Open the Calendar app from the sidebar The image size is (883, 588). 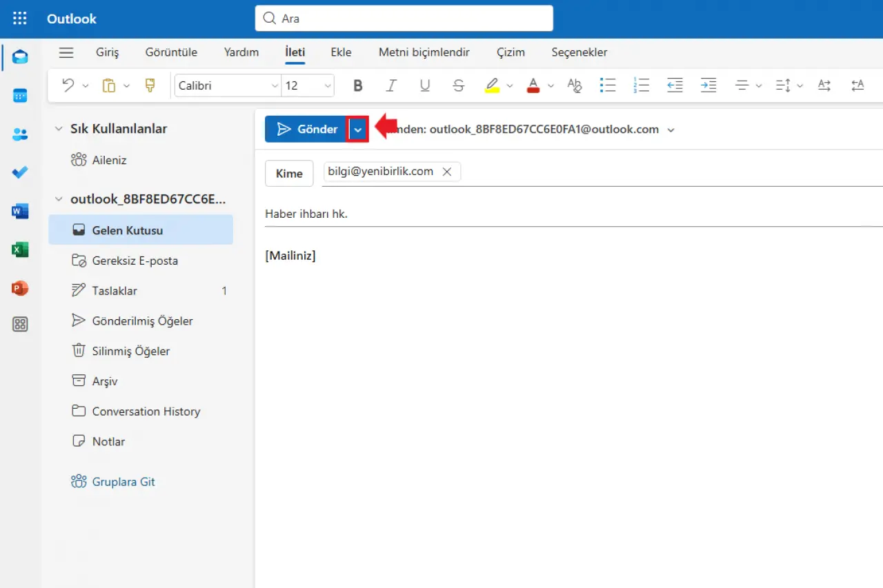[20, 96]
